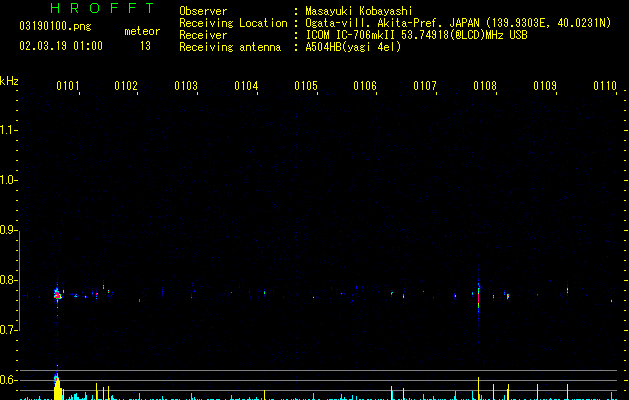Click the meteor count value 13

coord(145,46)
